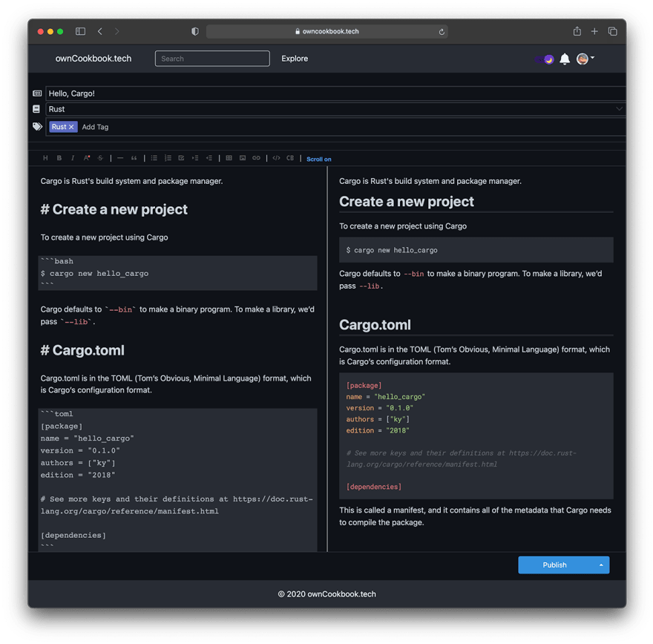This screenshot has width=653, height=644.
Task: Publish the recipe
Action: coord(554,565)
